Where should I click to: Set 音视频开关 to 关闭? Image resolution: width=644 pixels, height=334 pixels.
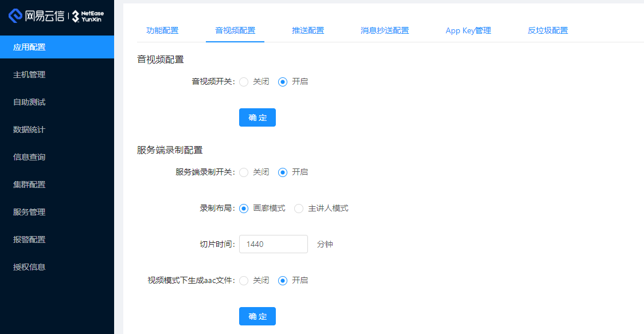coord(244,82)
